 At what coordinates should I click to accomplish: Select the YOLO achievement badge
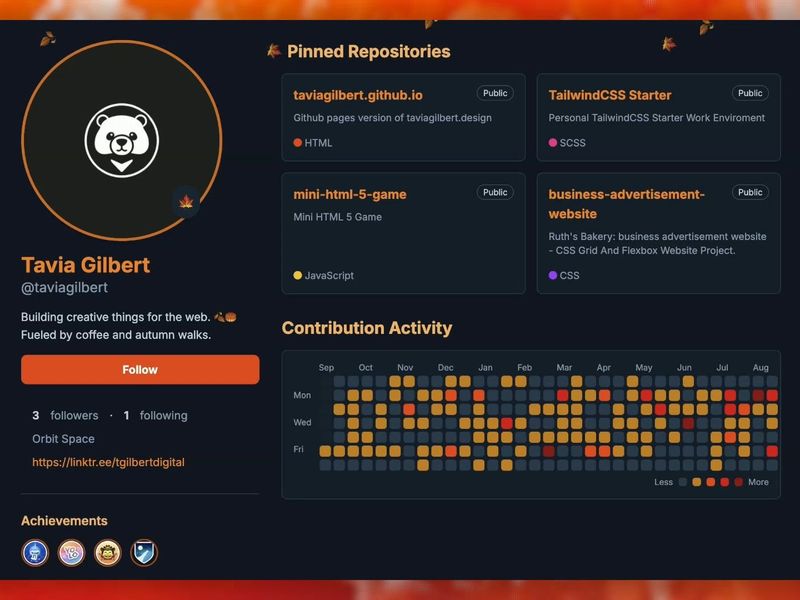(x=70, y=553)
